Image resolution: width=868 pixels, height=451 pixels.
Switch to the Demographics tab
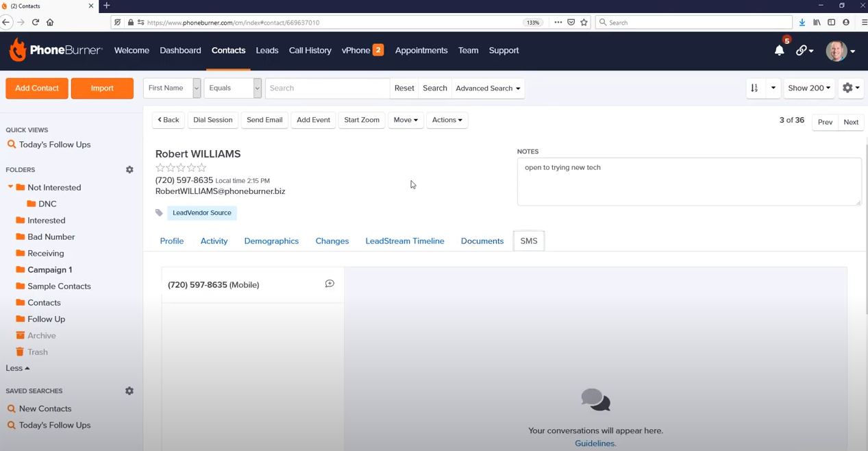coord(271,241)
